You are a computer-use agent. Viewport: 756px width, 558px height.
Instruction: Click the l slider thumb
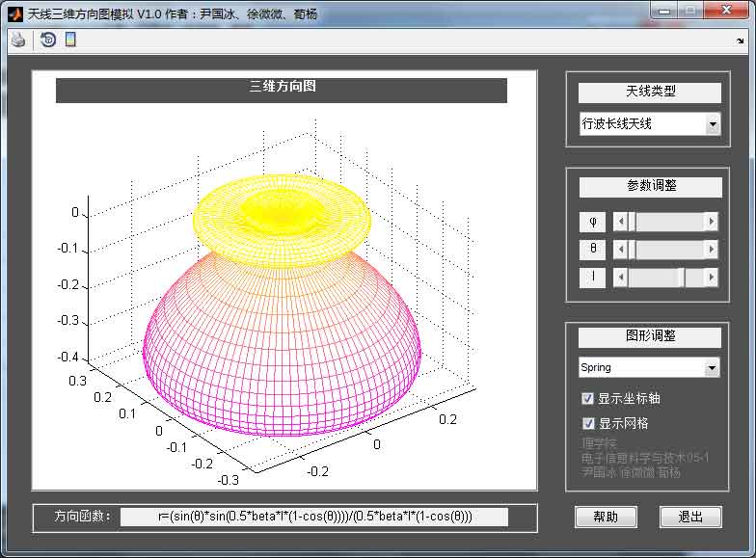click(681, 278)
